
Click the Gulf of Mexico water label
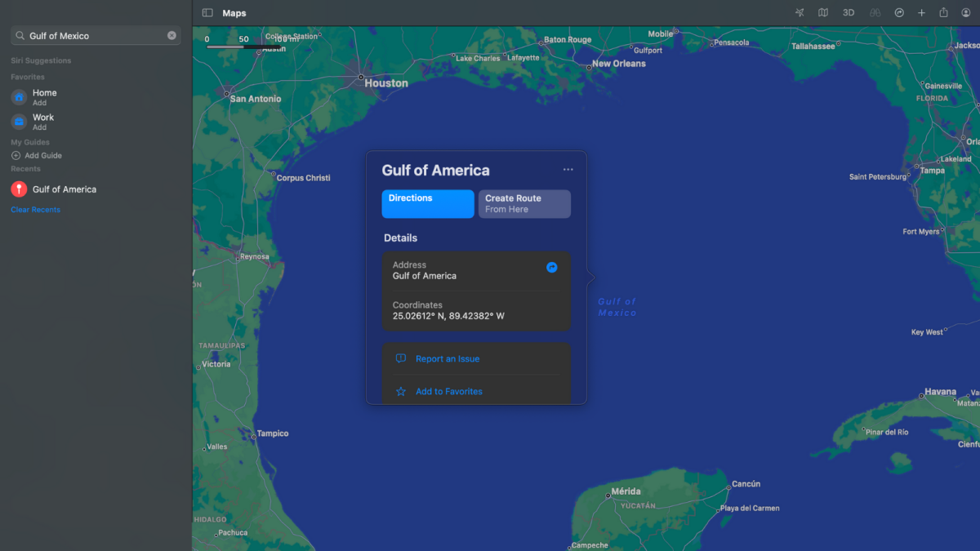(x=617, y=307)
